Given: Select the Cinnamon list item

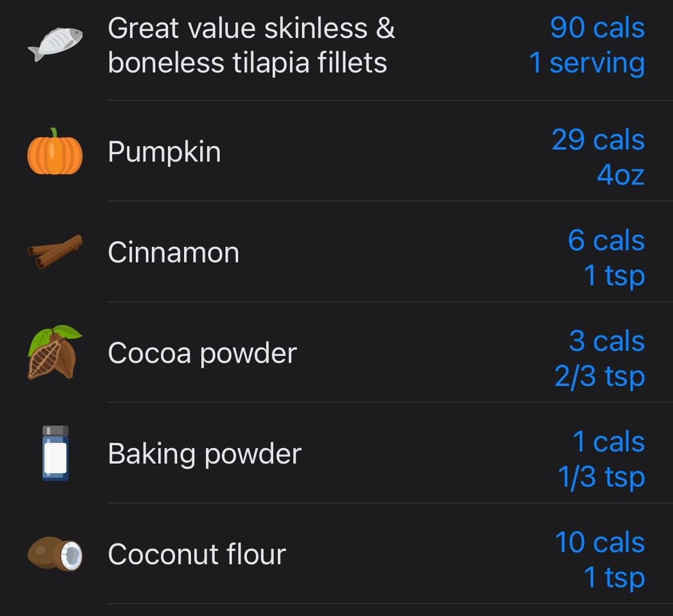Looking at the screenshot, I should pyautogui.click(x=336, y=252).
